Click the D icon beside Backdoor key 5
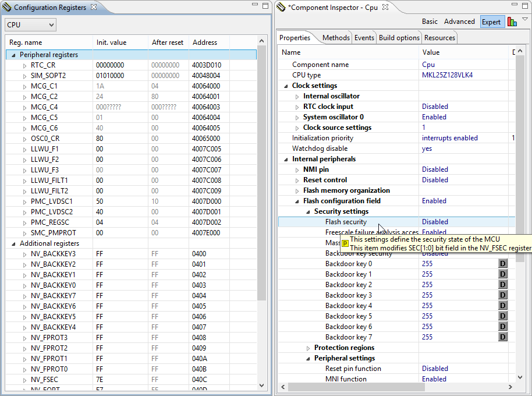532x396 pixels. [x=502, y=316]
